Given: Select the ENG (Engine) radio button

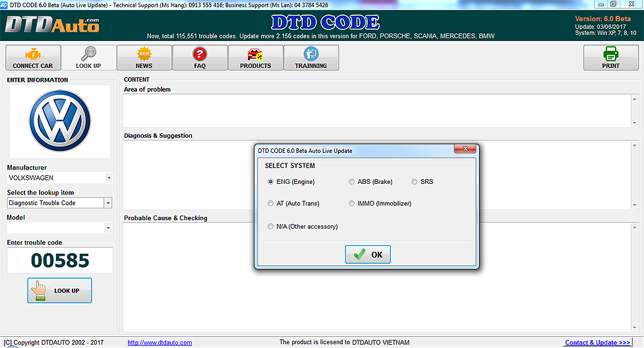Looking at the screenshot, I should [x=270, y=182].
